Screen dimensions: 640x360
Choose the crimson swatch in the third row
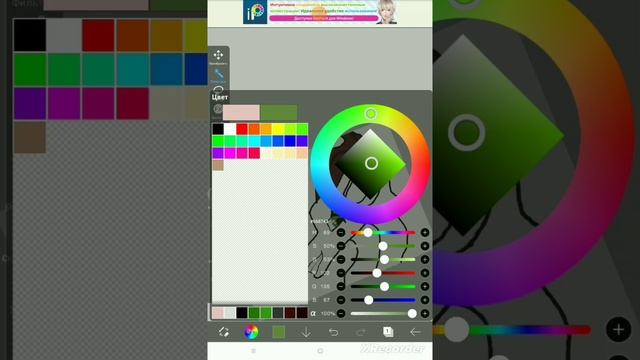[254, 153]
